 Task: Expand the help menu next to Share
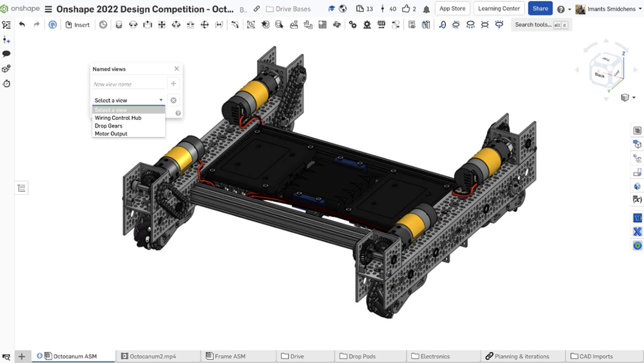click(563, 8)
